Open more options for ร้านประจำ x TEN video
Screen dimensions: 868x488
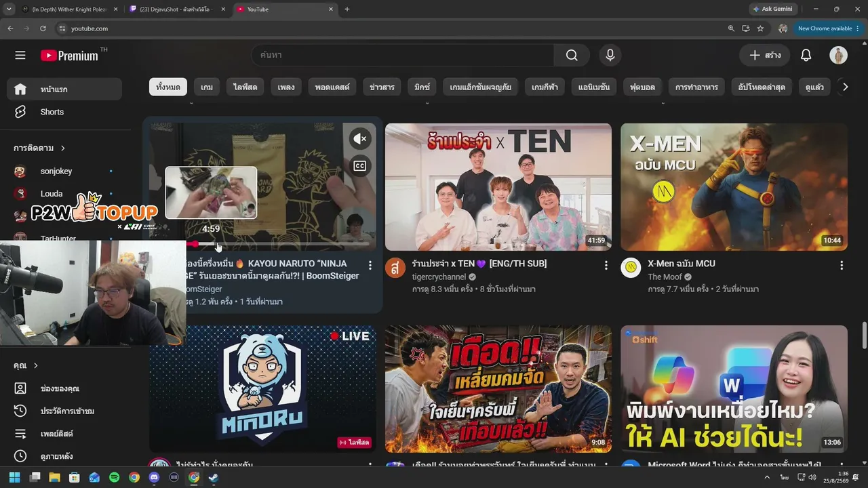tap(606, 266)
